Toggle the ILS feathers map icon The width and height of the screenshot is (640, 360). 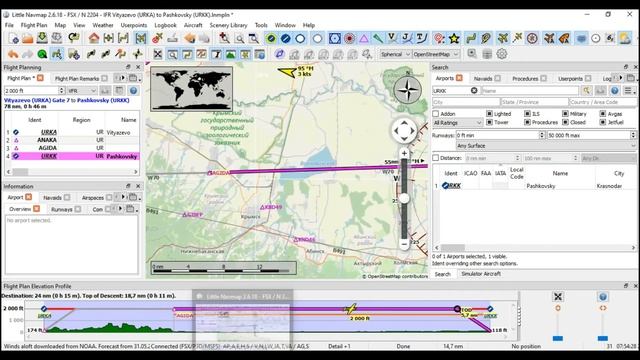pyautogui.click(x=378, y=38)
